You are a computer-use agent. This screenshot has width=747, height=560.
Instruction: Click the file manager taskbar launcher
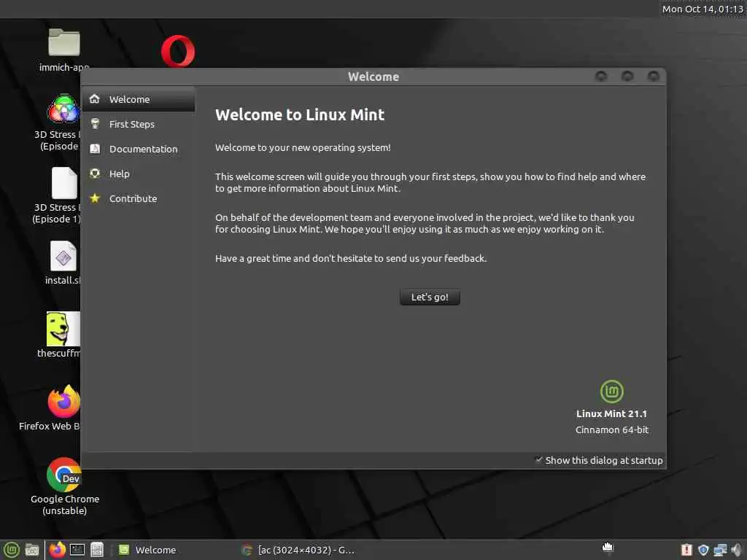tap(32, 550)
